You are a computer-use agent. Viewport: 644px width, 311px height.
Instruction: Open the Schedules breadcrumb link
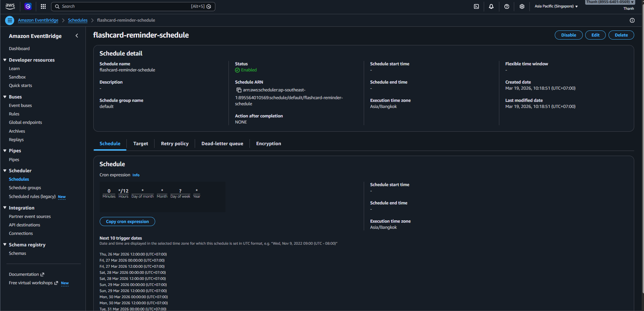[77, 20]
